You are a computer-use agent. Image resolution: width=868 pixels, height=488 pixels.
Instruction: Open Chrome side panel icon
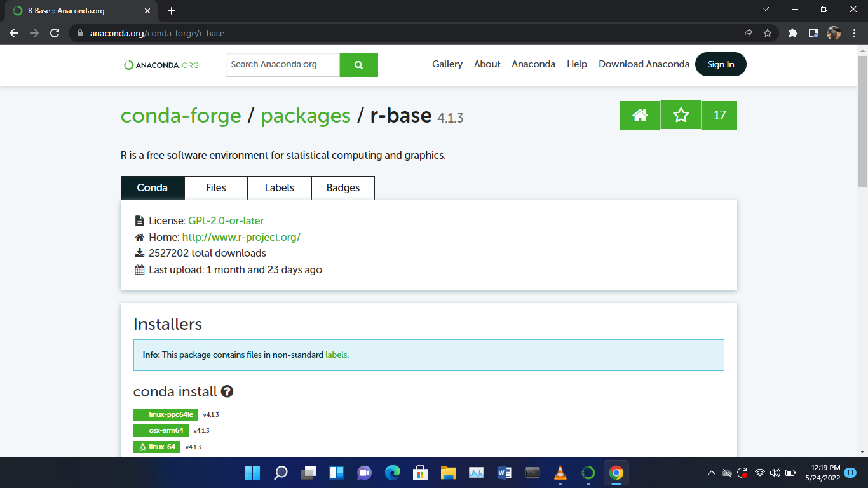tap(813, 33)
